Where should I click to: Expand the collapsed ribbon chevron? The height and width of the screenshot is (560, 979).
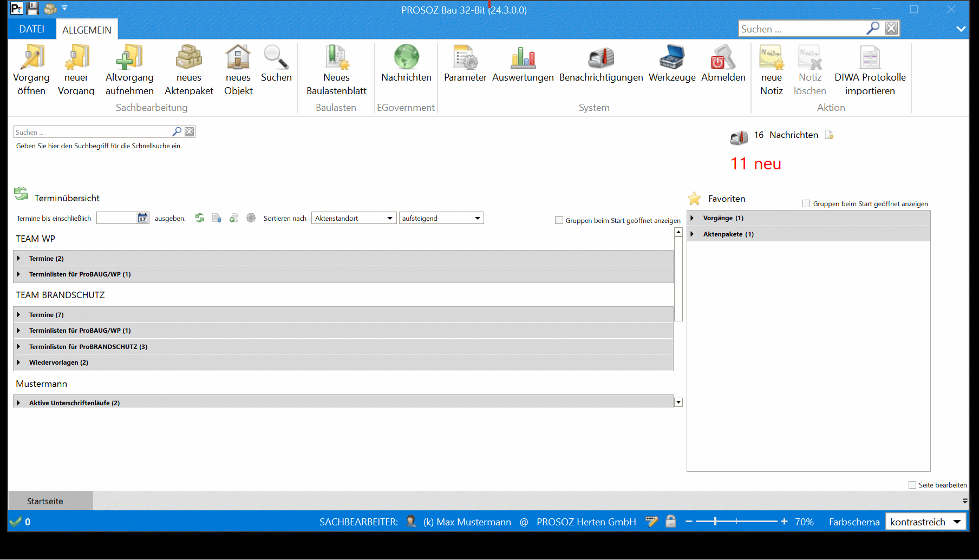click(961, 29)
